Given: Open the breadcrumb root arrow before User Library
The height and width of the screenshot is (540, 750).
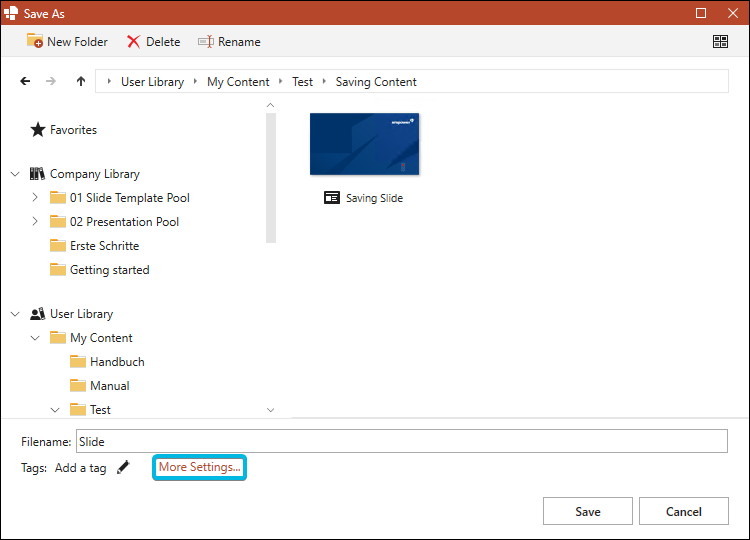Looking at the screenshot, I should [x=109, y=81].
